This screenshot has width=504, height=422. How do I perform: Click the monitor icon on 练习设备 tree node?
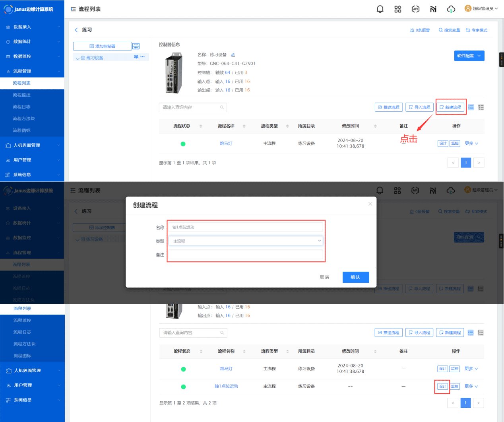pyautogui.click(x=136, y=57)
